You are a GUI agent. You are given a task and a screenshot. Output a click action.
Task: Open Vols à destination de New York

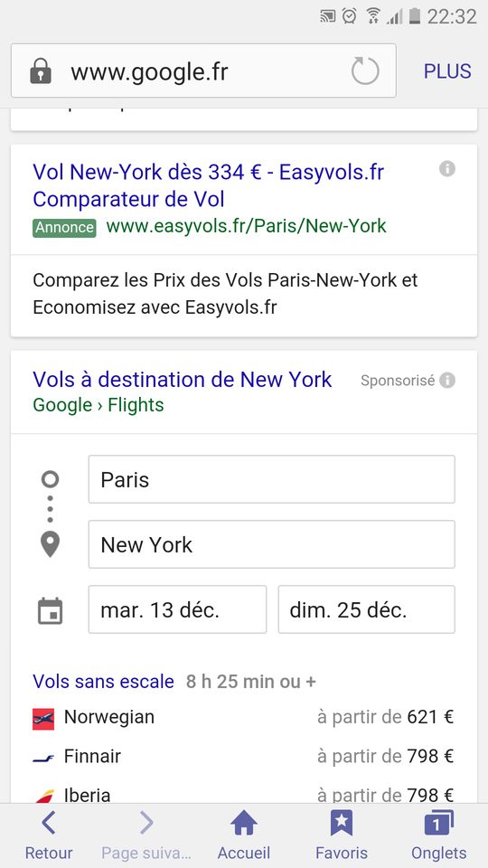[182, 380]
